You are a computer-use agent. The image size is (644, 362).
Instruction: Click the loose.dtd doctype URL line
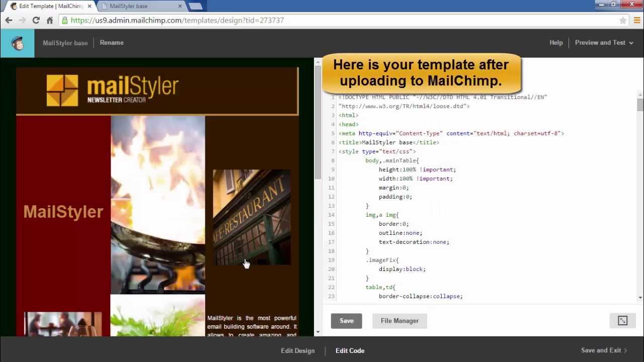pyautogui.click(x=404, y=106)
